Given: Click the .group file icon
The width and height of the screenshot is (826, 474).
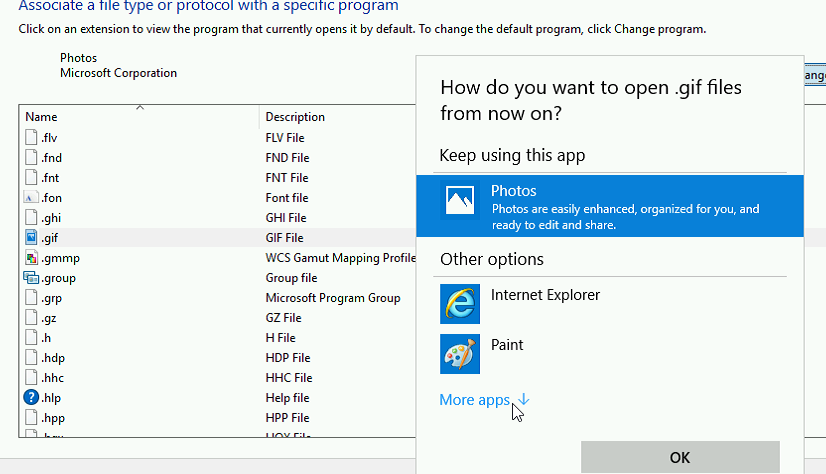Looking at the screenshot, I should coord(31,278).
